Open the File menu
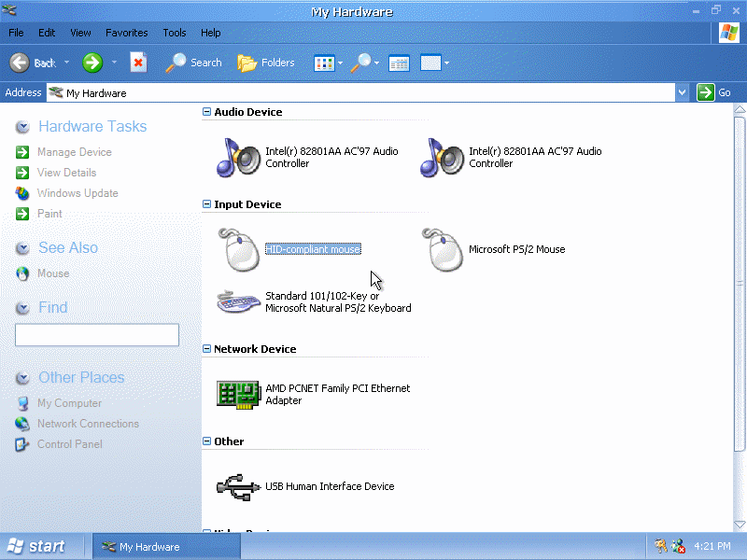 pos(16,33)
